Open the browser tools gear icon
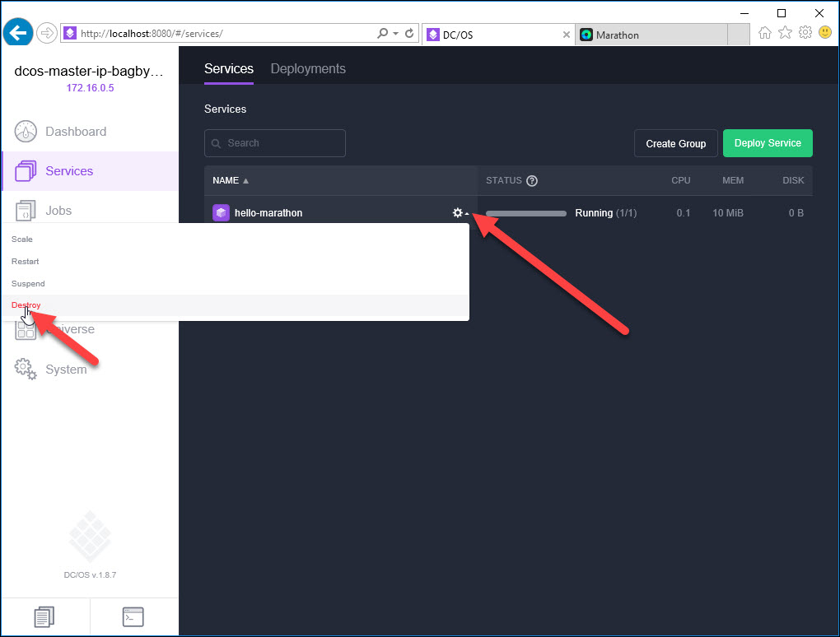 [805, 33]
